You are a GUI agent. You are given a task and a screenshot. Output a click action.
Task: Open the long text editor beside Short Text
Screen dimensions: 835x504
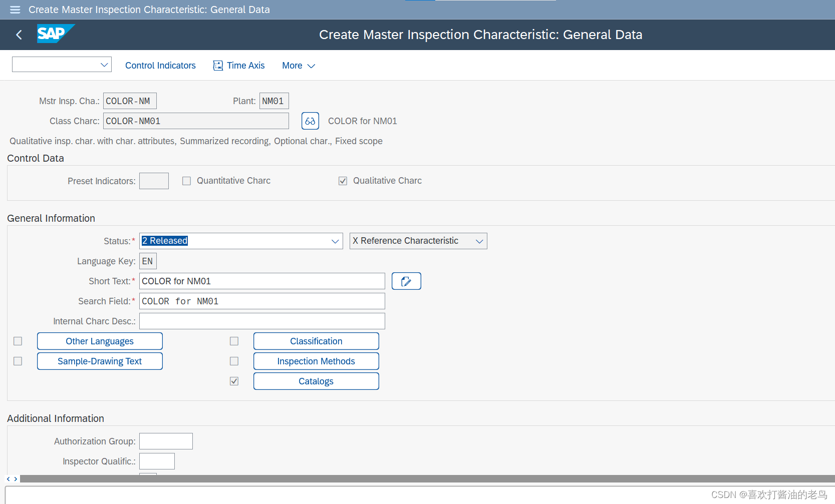click(406, 281)
